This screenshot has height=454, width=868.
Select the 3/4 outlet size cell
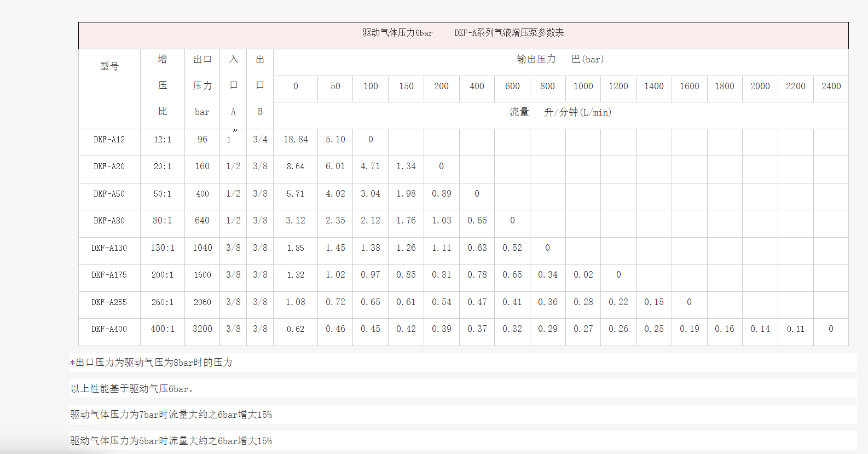coord(260,140)
